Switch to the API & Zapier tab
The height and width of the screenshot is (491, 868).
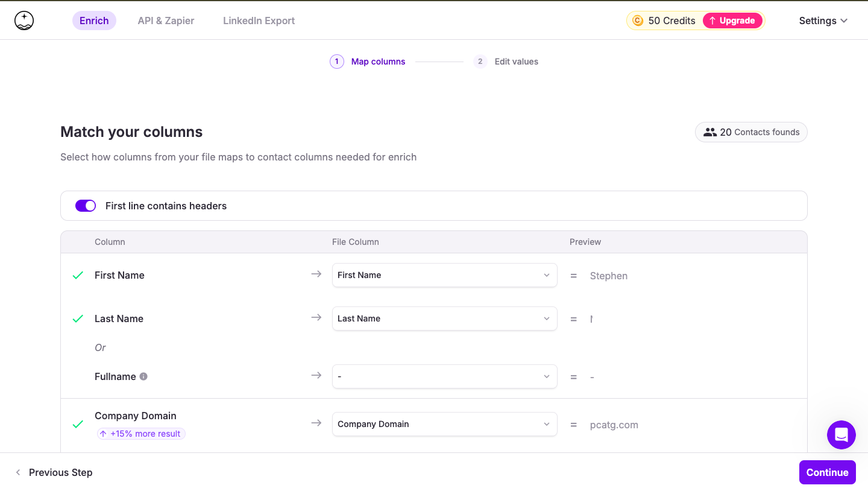tap(166, 21)
